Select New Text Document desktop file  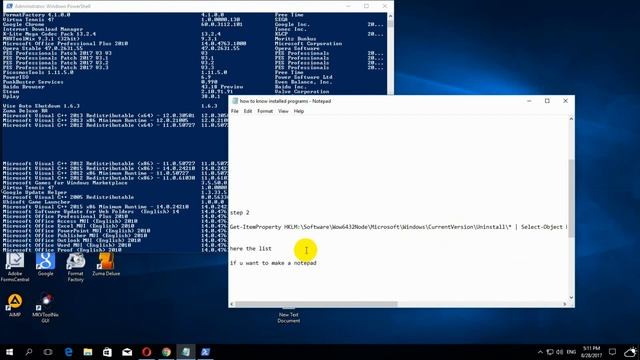click(x=289, y=316)
